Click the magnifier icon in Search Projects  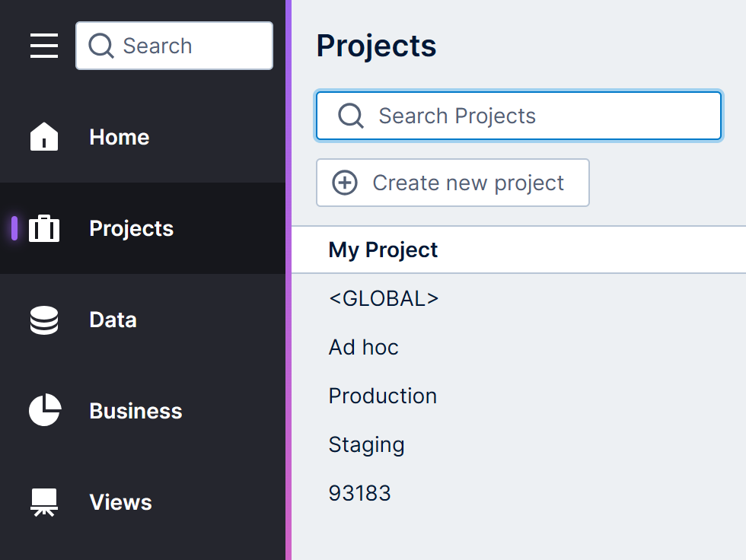click(350, 116)
